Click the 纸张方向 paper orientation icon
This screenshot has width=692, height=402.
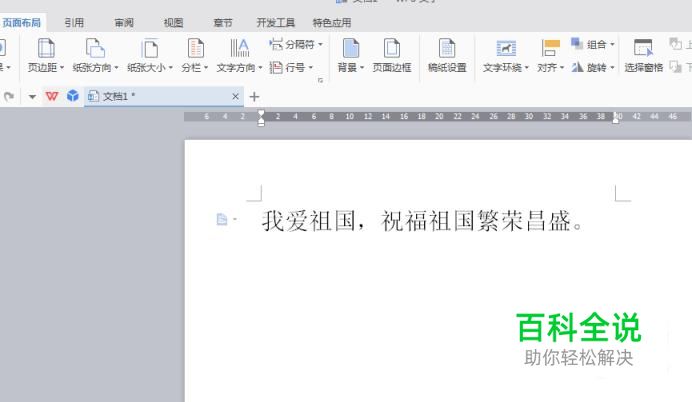[x=95, y=48]
